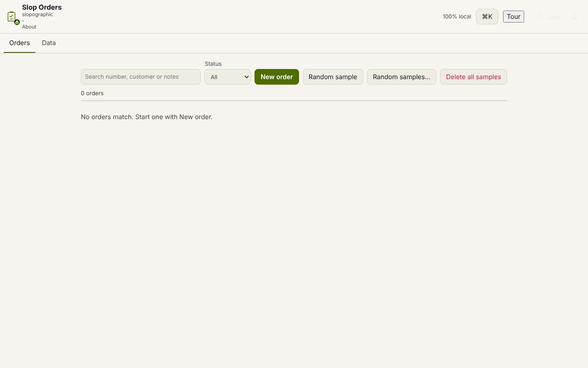Open the Random samples... dialog
Image resolution: width=588 pixels, height=368 pixels.
(x=401, y=77)
